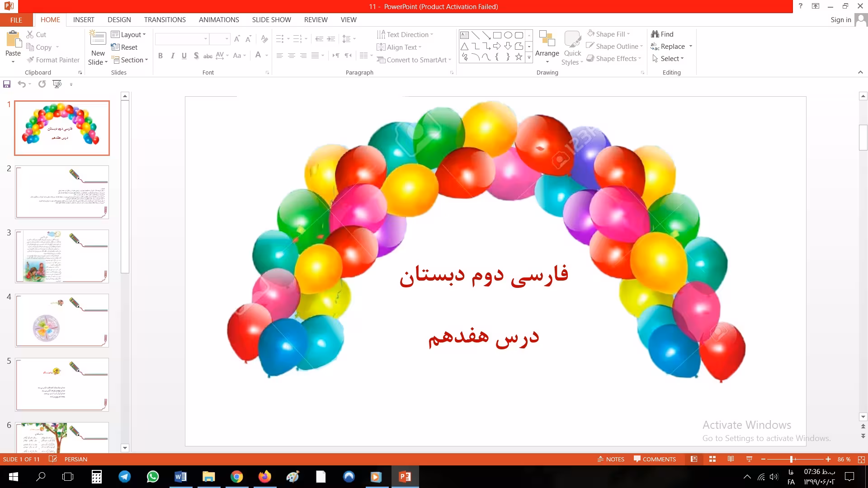Expand the font size combo box
868x488 pixels.
[x=226, y=39]
